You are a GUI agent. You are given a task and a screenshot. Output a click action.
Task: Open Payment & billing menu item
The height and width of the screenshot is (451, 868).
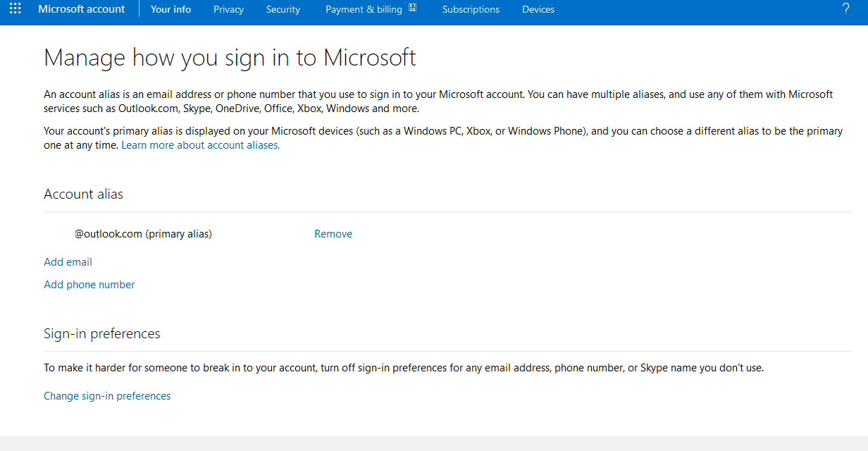364,9
